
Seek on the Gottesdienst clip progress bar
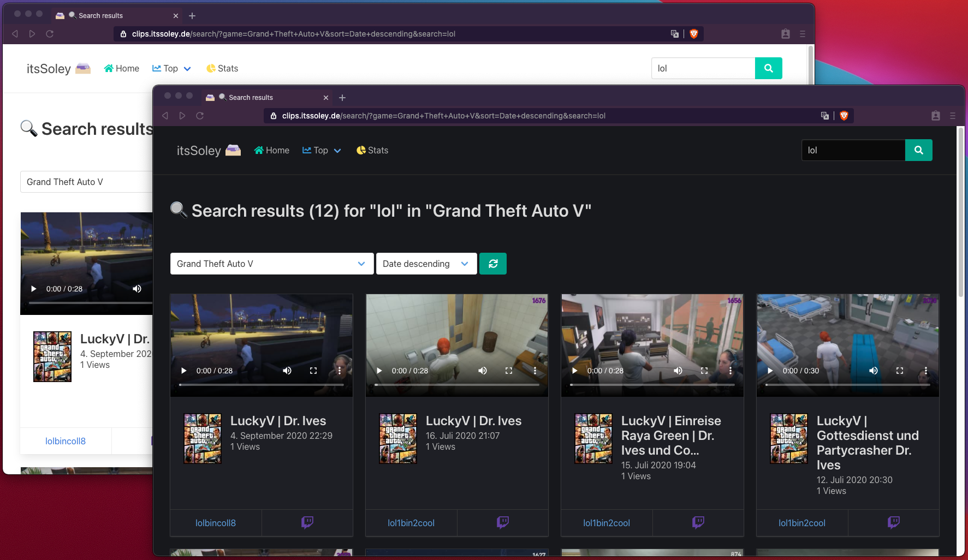click(848, 385)
